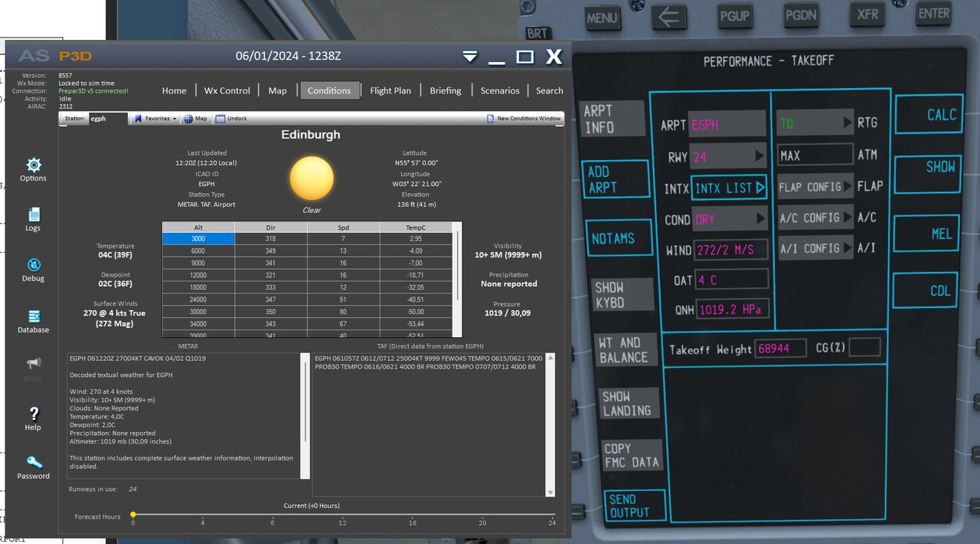Open Options gear icon in sidebar
The image size is (980, 544).
[x=34, y=165]
